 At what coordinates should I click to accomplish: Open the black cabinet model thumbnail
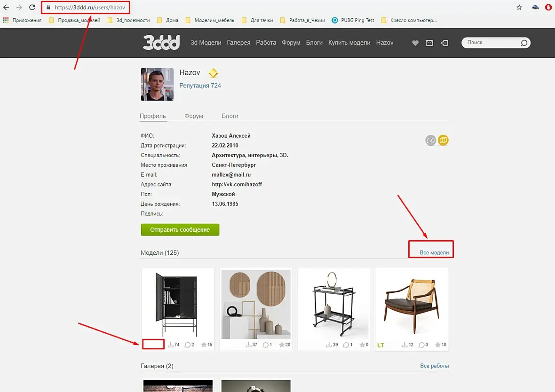pyautogui.click(x=178, y=304)
